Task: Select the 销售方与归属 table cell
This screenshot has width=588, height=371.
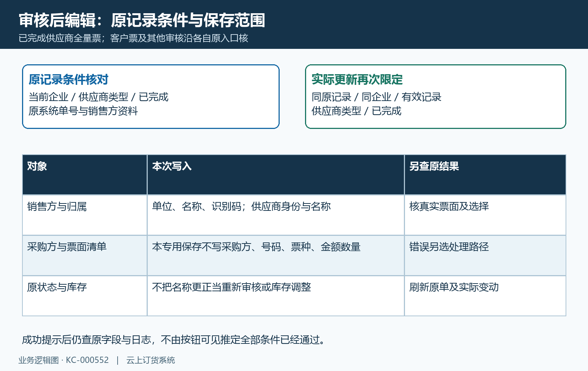Action: click(x=85, y=215)
